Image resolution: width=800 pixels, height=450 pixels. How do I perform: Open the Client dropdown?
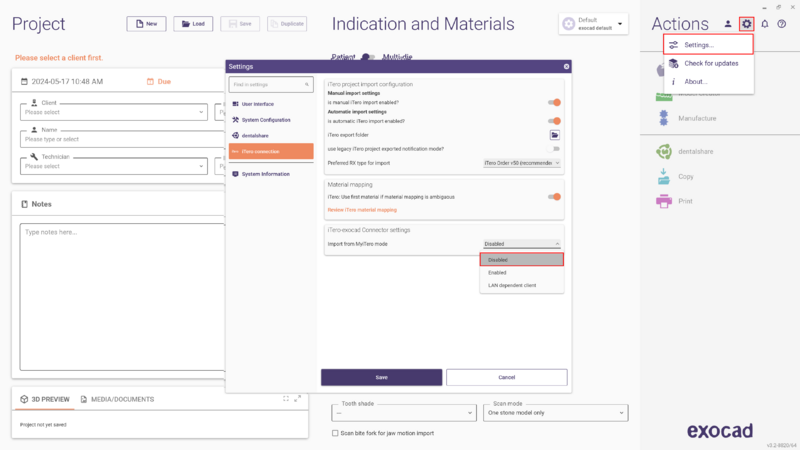[x=114, y=112]
